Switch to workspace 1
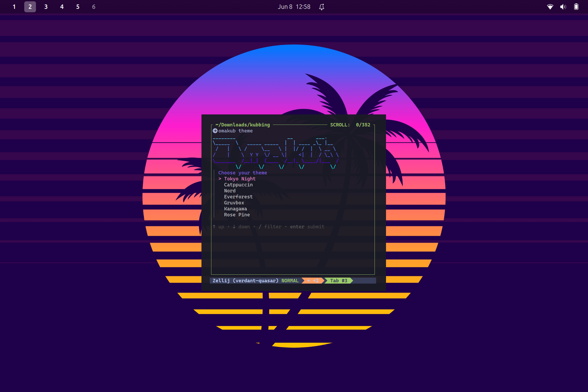The height and width of the screenshot is (392, 588). coord(14,7)
